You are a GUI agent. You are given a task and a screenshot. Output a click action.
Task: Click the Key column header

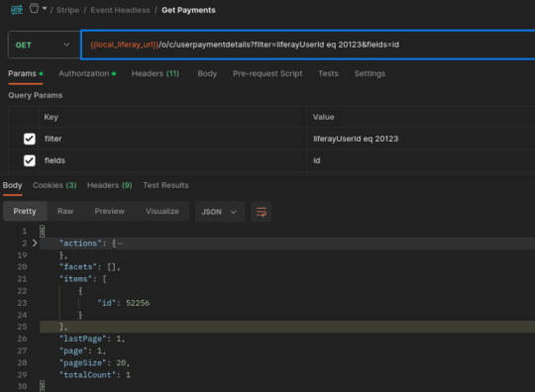[x=52, y=117]
